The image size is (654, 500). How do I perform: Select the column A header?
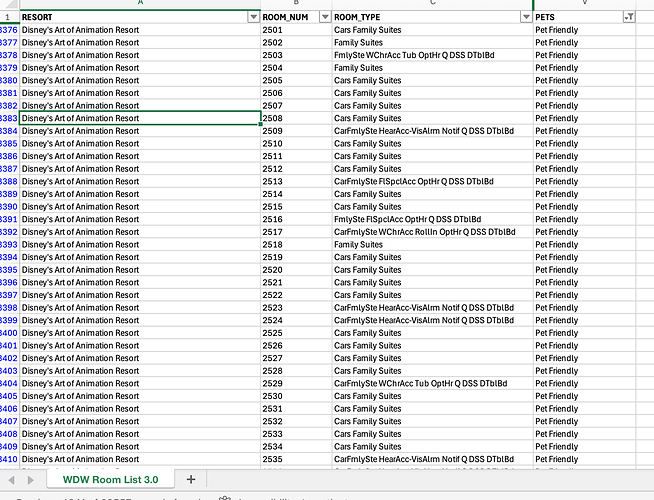[140, 4]
